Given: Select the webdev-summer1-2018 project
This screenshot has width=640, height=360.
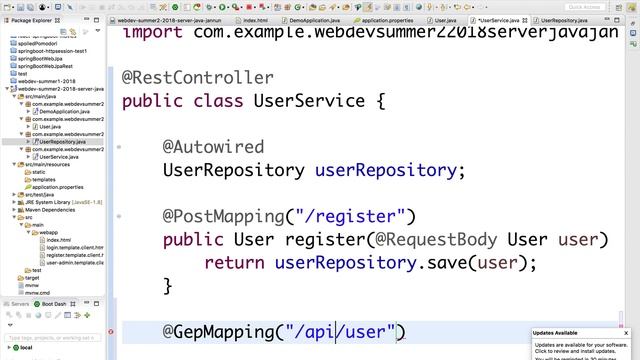Looking at the screenshot, I should coord(47,81).
